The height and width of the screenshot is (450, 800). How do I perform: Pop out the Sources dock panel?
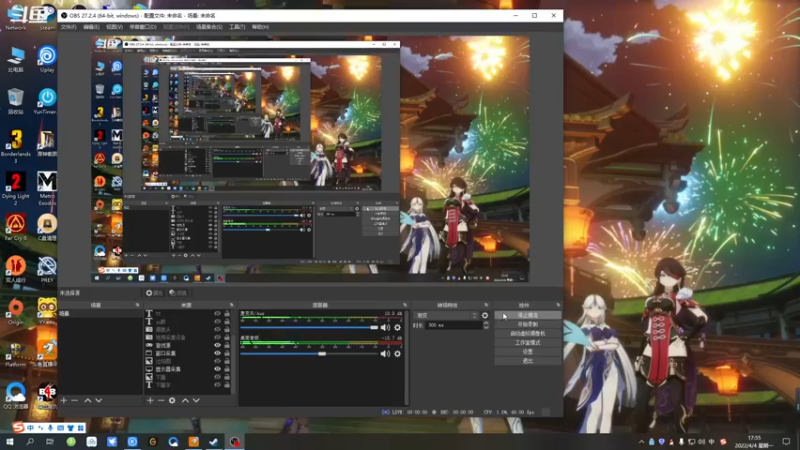point(231,305)
